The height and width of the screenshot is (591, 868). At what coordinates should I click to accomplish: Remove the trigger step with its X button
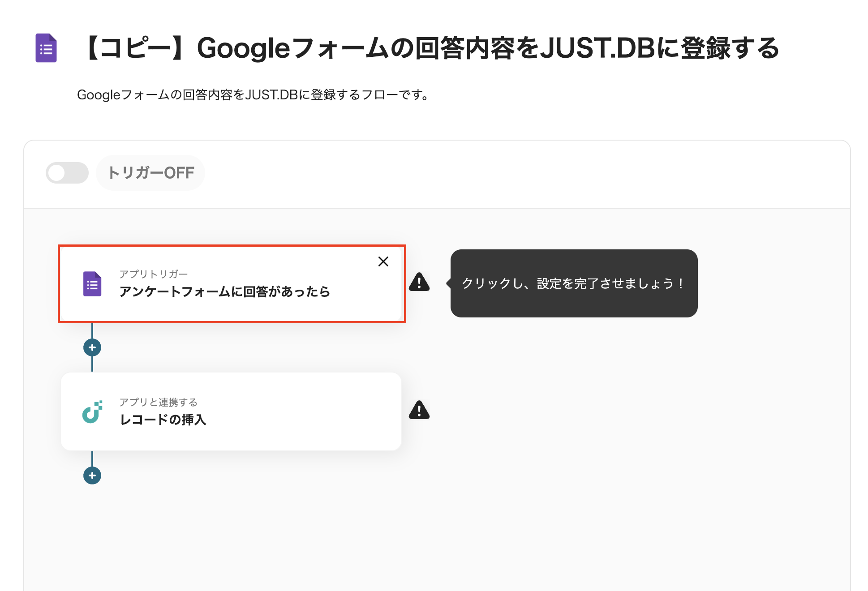tap(383, 261)
